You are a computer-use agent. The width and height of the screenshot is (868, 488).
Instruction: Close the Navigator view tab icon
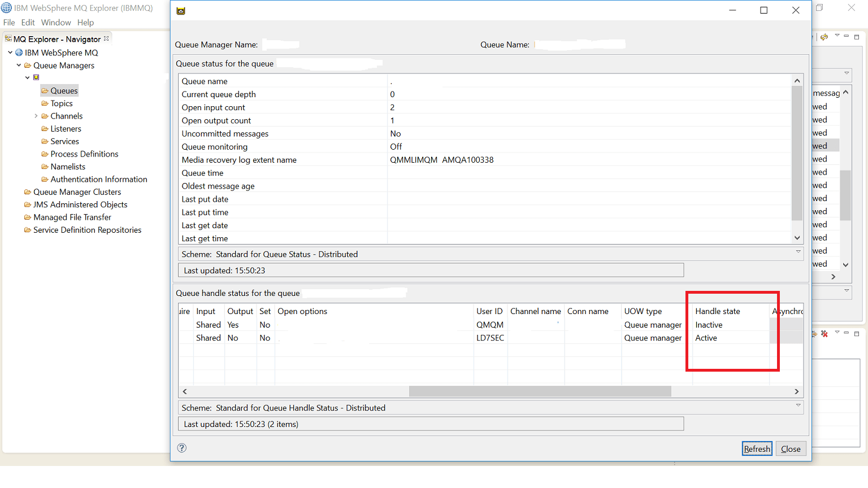click(106, 38)
